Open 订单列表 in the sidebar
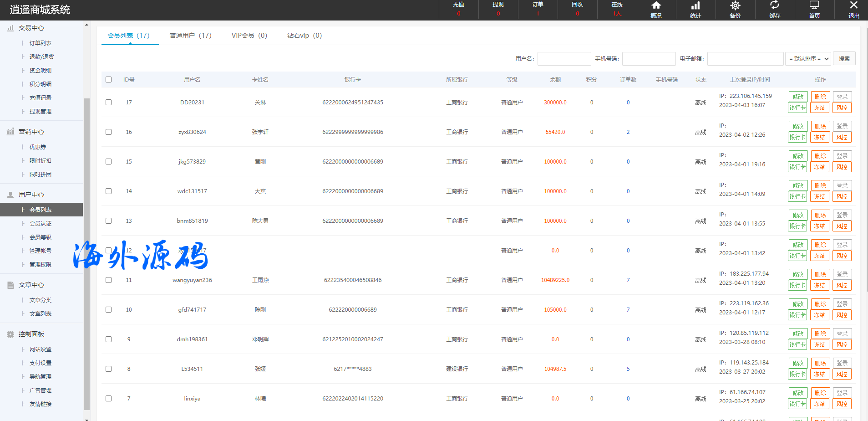The image size is (868, 421). coord(41,43)
